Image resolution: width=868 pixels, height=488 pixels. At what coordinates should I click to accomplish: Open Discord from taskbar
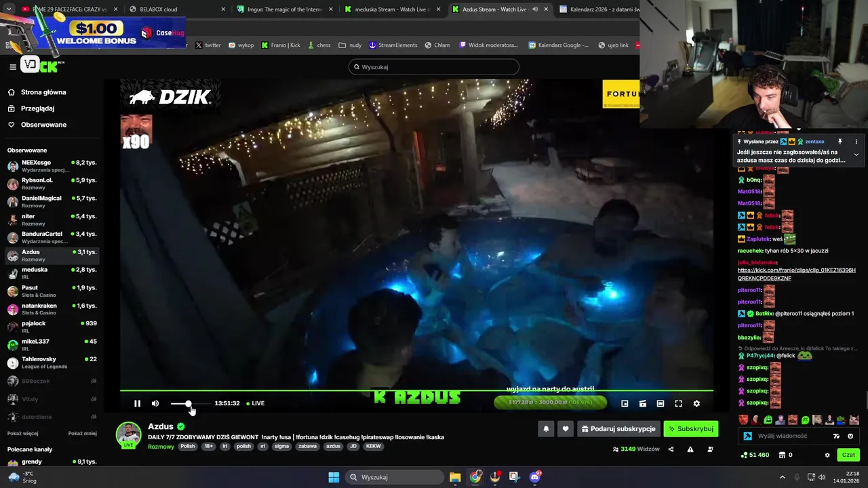click(535, 477)
